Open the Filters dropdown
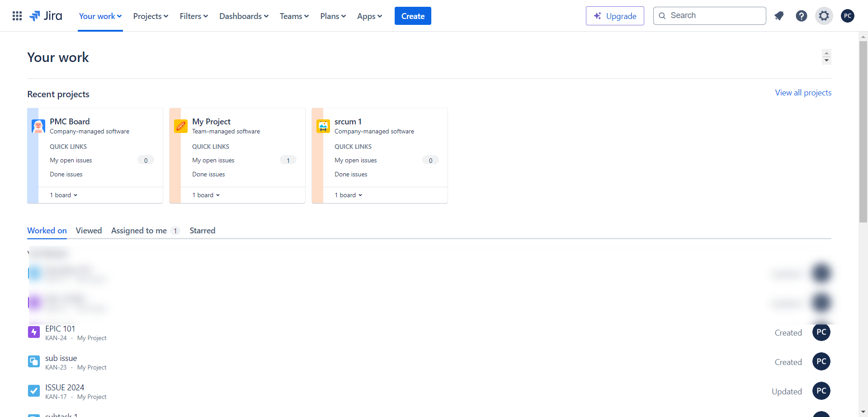This screenshot has height=417, width=868. 194,16
